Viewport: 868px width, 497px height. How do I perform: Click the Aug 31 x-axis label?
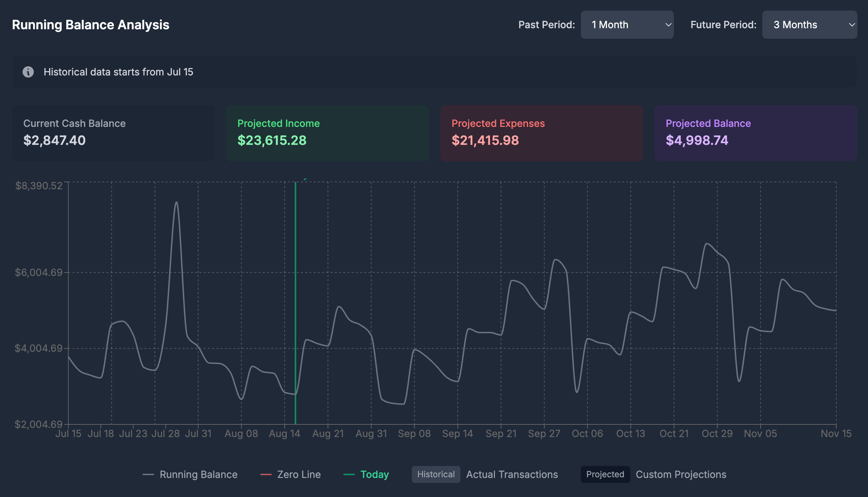[x=371, y=434]
